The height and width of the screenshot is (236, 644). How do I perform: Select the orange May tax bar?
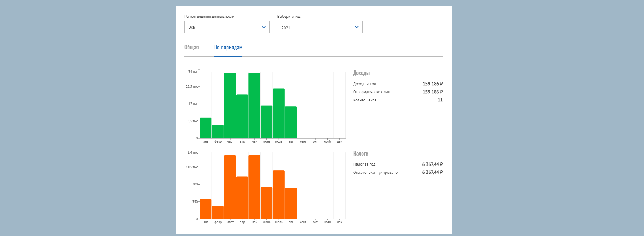(x=254, y=187)
